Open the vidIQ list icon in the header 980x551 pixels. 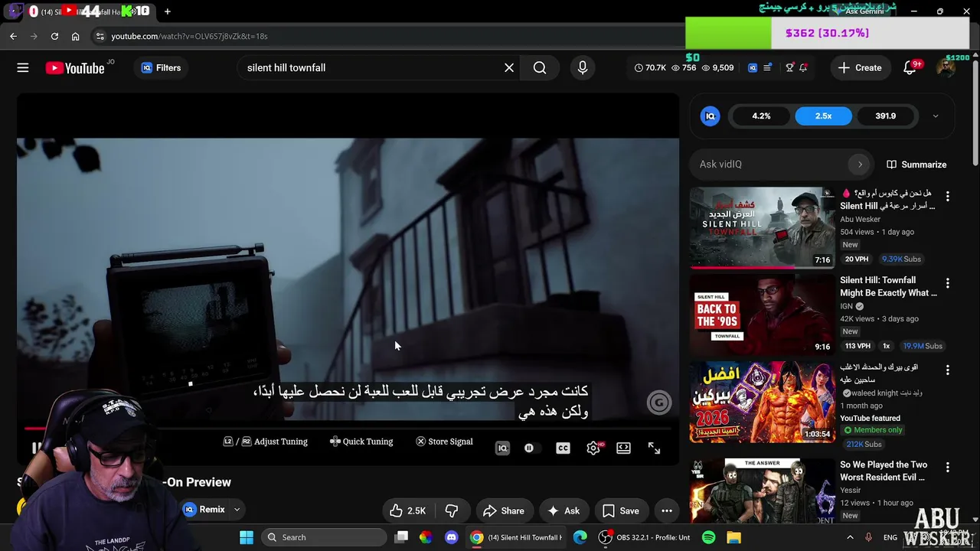pyautogui.click(x=767, y=68)
